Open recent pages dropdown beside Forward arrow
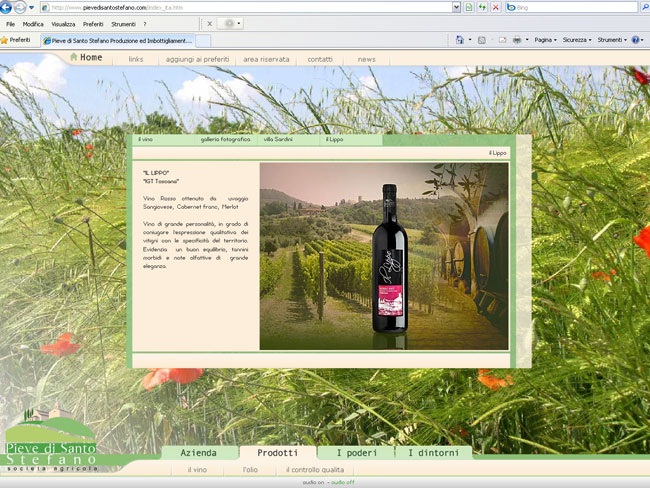Image resolution: width=650 pixels, height=488 pixels. [x=31, y=7]
